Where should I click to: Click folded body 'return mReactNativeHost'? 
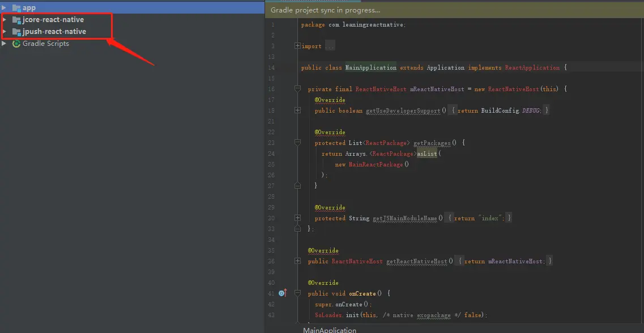(x=504, y=261)
